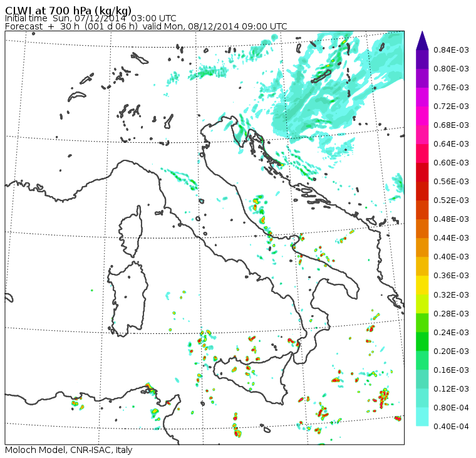This screenshot has height=458, width=476.
Task: Click the 0.84E-03 legend label
Action: (x=451, y=49)
